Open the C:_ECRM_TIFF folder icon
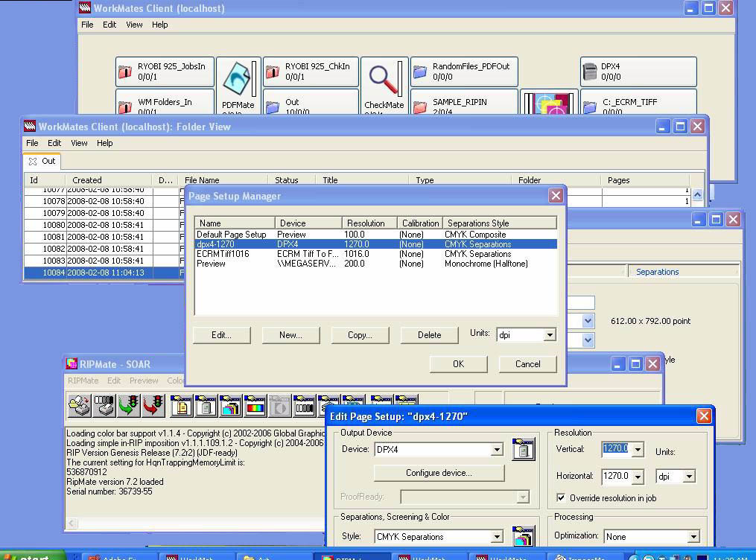 590,106
